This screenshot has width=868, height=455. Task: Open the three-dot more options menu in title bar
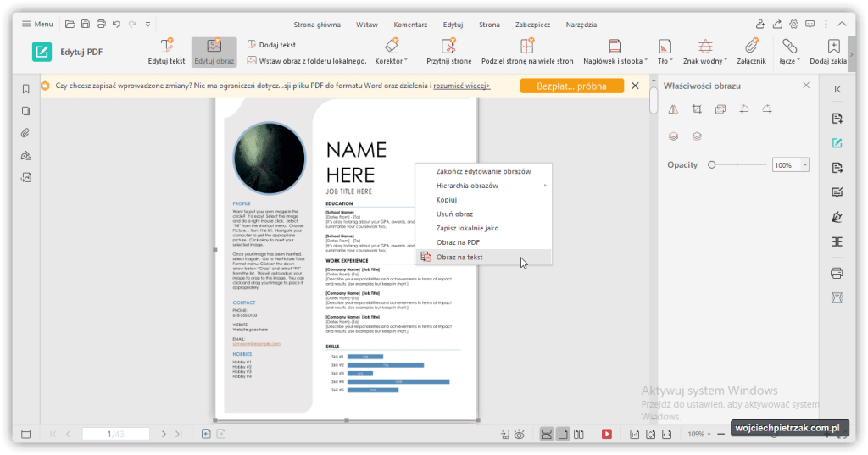coord(826,24)
